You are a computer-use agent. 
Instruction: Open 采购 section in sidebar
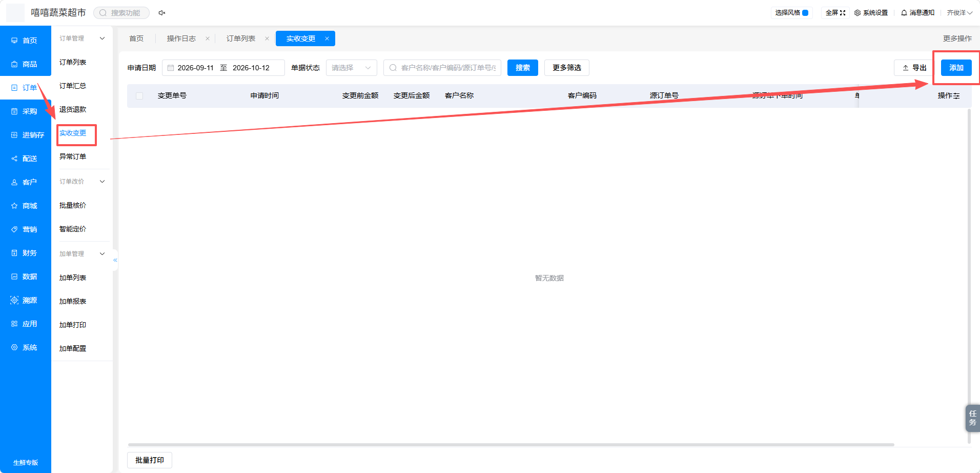25,111
